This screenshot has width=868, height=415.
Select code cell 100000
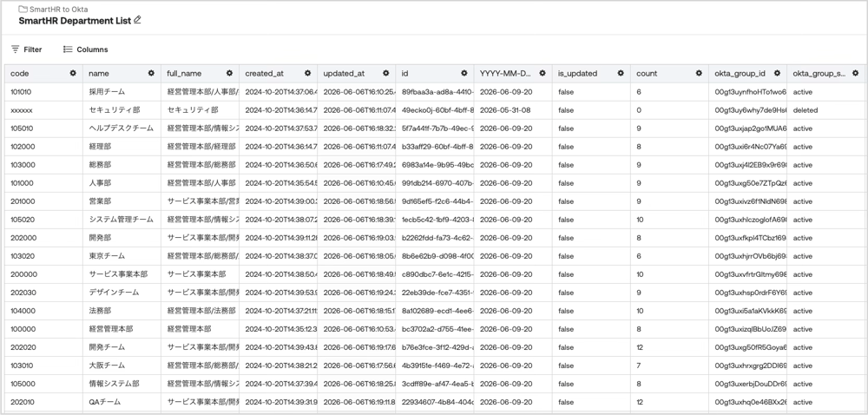[x=43, y=329]
